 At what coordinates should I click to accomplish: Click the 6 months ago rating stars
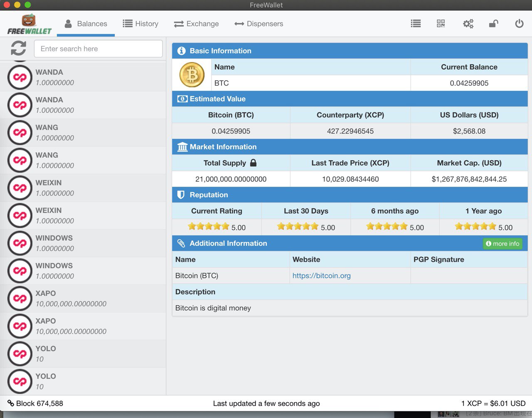click(387, 226)
